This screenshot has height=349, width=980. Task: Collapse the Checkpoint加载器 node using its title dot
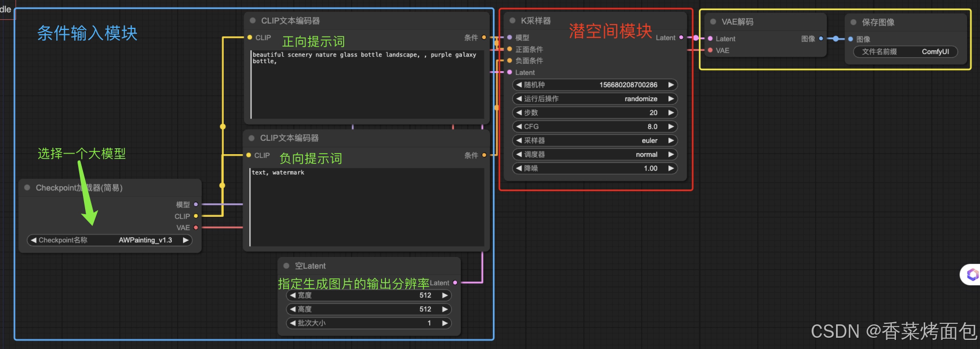(27, 187)
